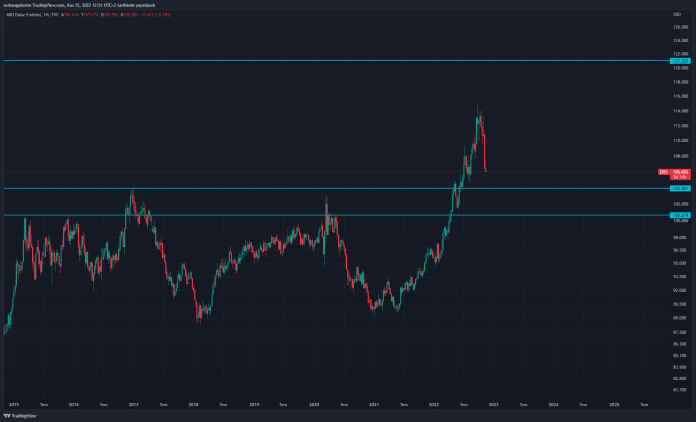Viewport: 696px width, 422px height.
Task: Click the TradingView logo at bottom left
Action: click(20, 416)
